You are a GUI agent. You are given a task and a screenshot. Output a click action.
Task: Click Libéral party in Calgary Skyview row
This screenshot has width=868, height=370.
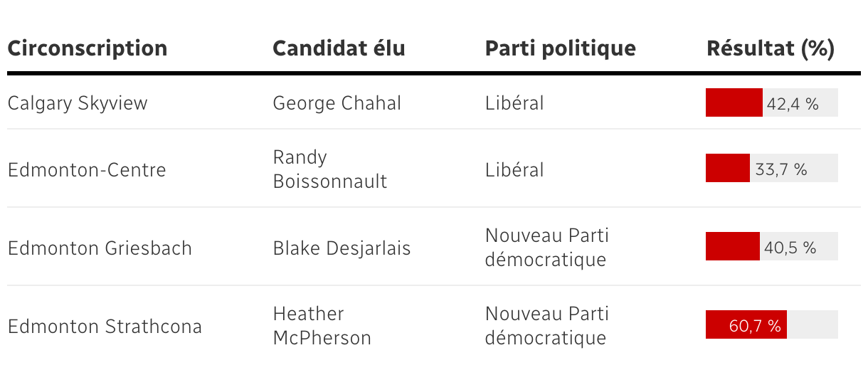coord(514,103)
